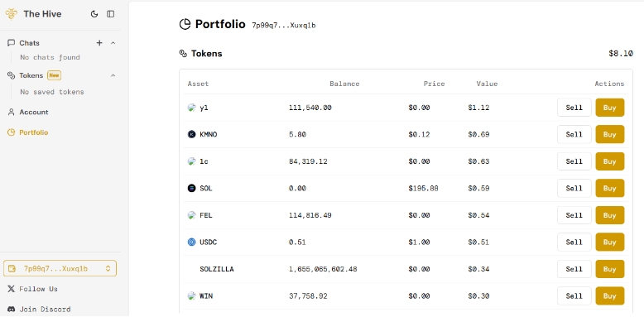Click Buy for SOLZILLA
This screenshot has width=644, height=317.
[610, 269]
